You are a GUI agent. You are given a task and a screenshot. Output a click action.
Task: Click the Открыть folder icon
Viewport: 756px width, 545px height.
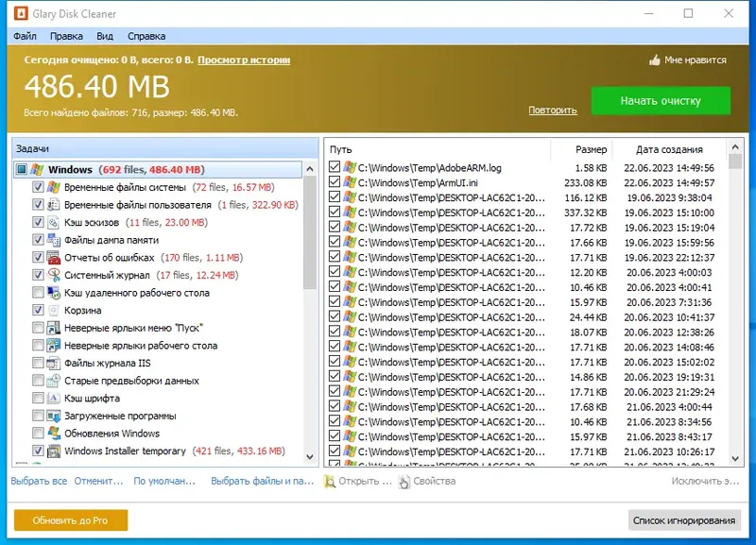tap(330, 482)
